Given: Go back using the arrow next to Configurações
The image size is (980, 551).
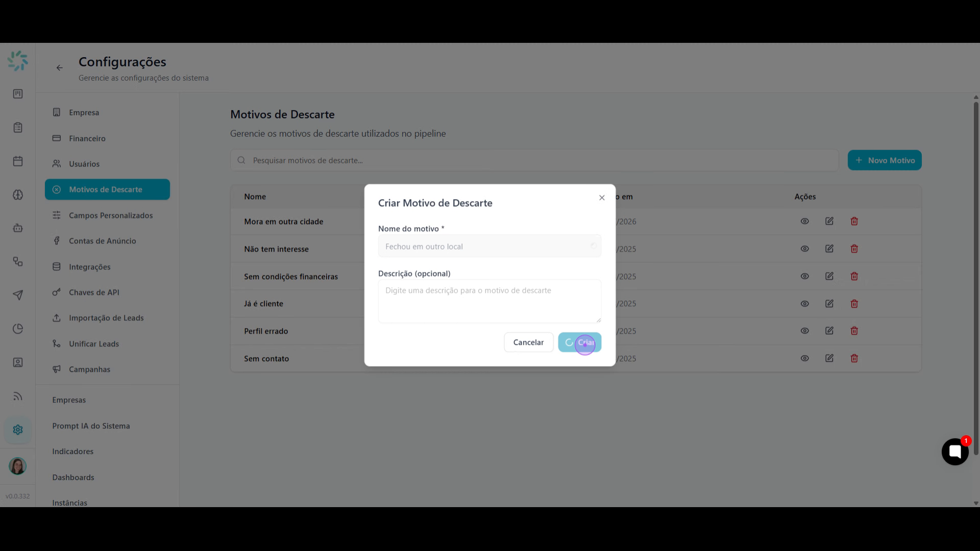Looking at the screenshot, I should tap(60, 68).
